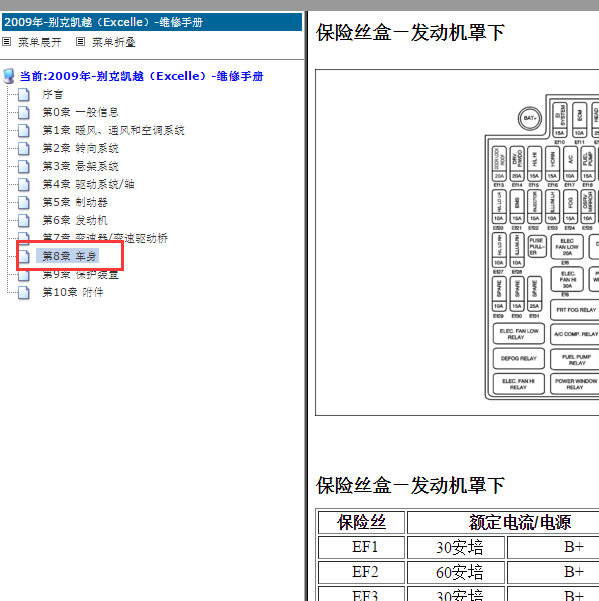The height and width of the screenshot is (601, 599).
Task: Click the B+ cell in EF1 row
Action: point(553,547)
